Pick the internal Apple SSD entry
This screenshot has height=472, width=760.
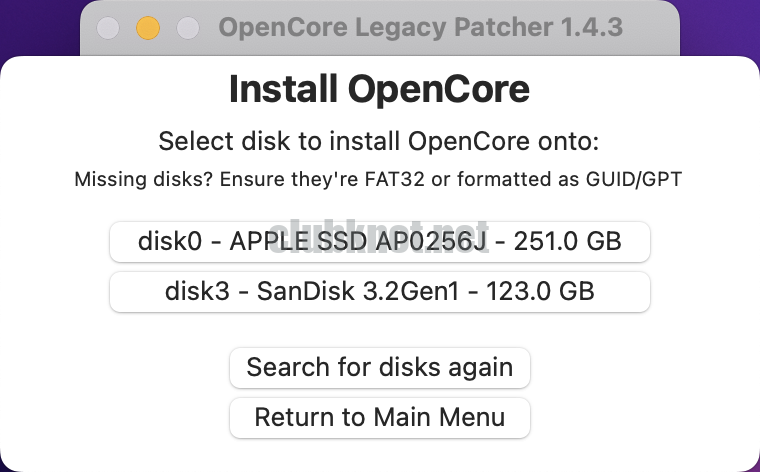pyautogui.click(x=379, y=242)
